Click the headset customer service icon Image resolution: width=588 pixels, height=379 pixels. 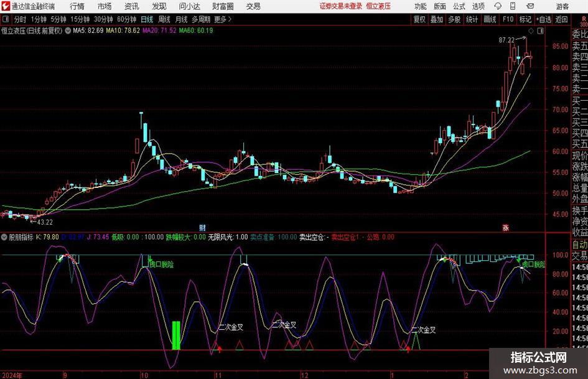(498, 6)
